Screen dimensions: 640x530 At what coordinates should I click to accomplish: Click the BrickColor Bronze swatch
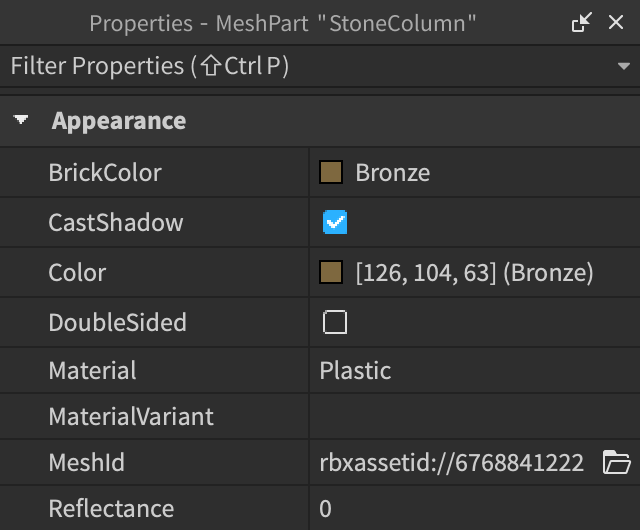coord(331,173)
